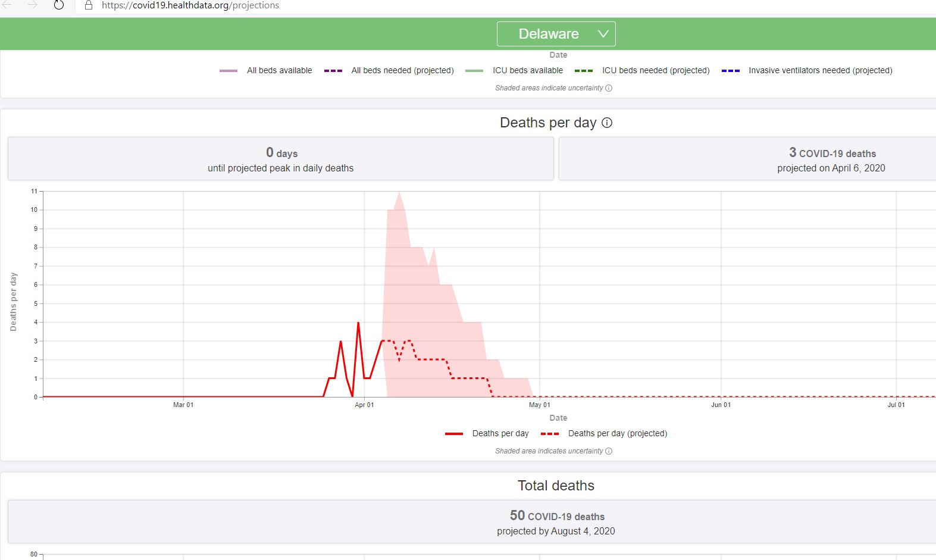The height and width of the screenshot is (560, 936).
Task: Click 'projected on April 6, 2020' text
Action: 831,168
